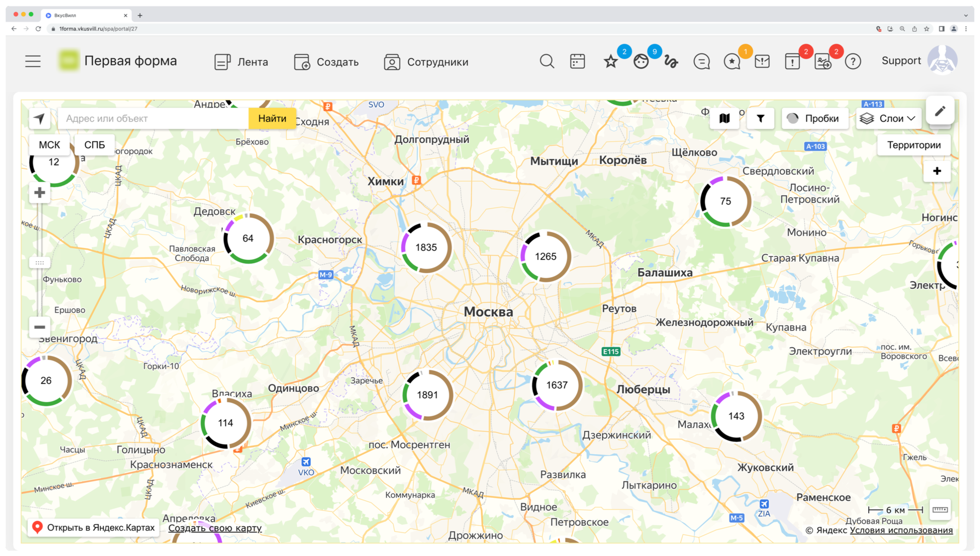980x556 pixels.
Task: Click Создать свою карту link
Action: [215, 528]
